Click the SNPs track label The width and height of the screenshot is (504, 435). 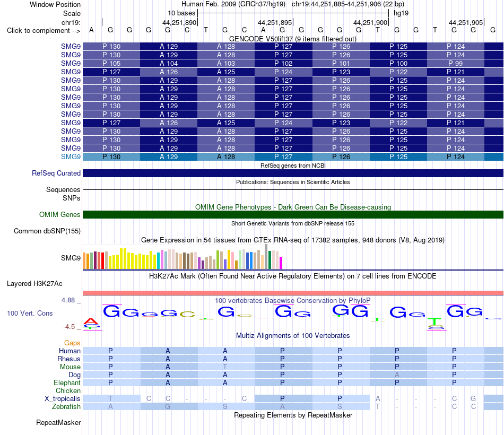tap(72, 198)
